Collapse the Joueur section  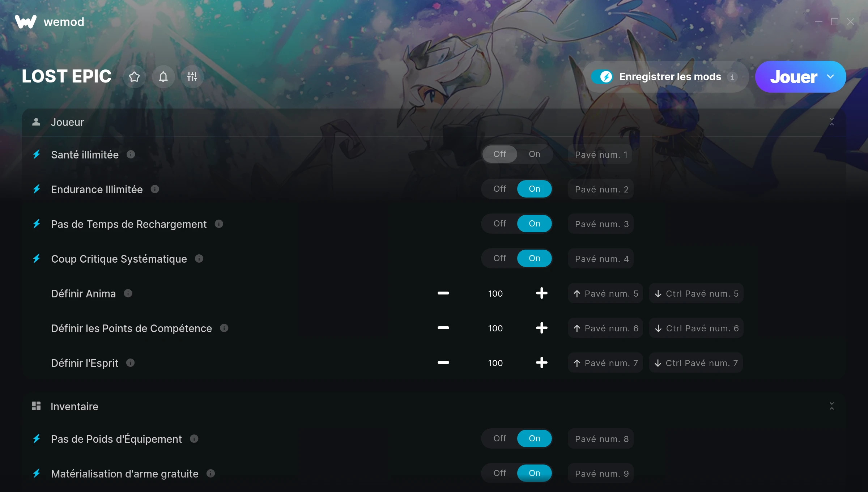[x=831, y=122]
